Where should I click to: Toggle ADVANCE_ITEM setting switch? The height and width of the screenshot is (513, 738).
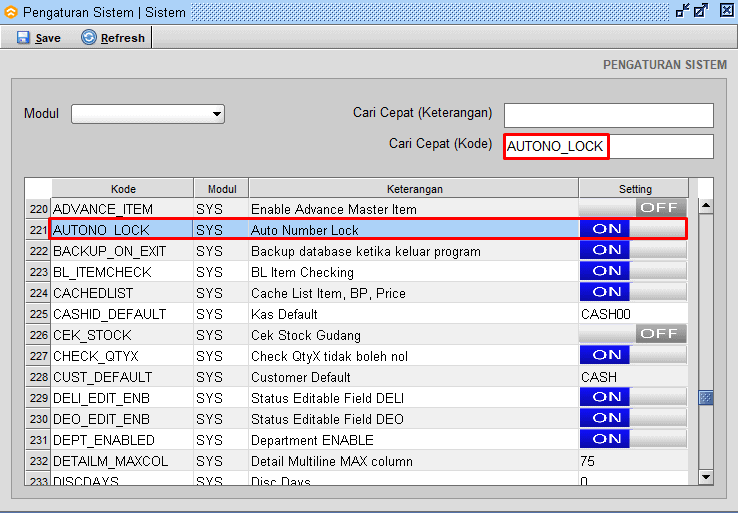pos(633,208)
